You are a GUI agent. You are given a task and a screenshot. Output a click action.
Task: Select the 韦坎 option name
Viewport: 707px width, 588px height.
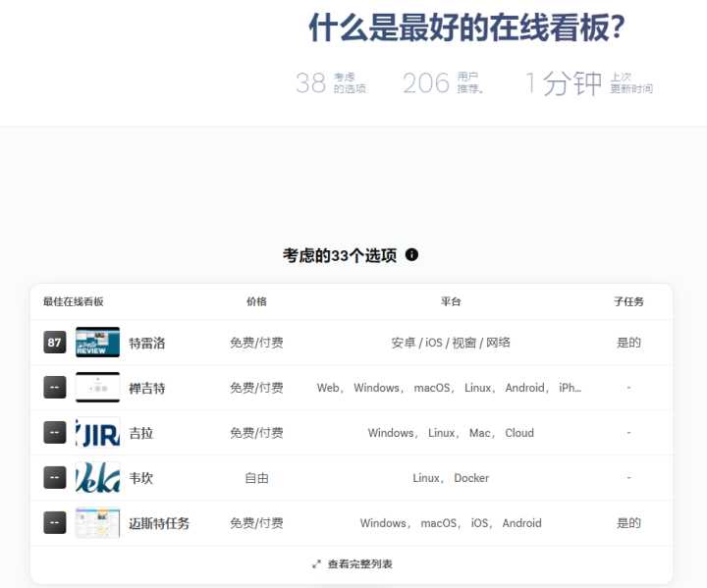pyautogui.click(x=141, y=478)
